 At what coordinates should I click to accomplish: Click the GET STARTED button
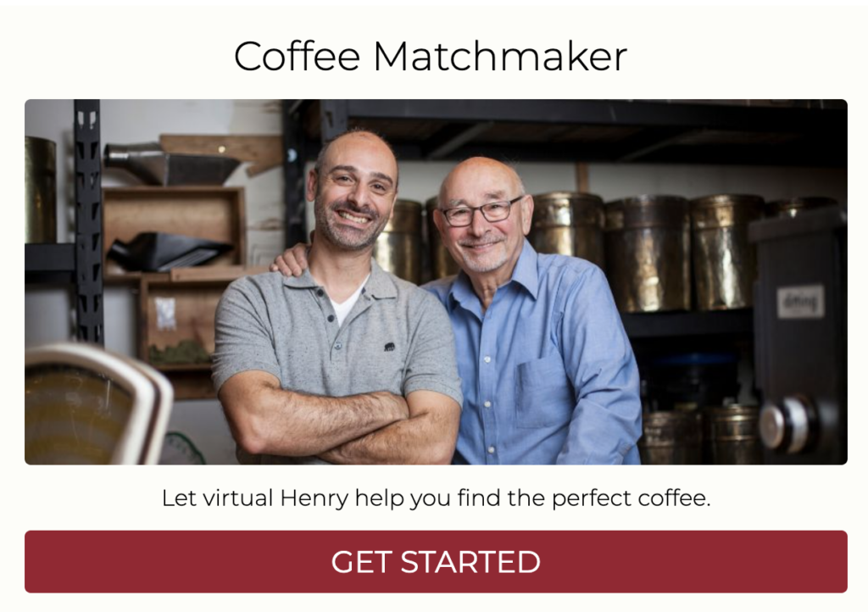coord(436,562)
